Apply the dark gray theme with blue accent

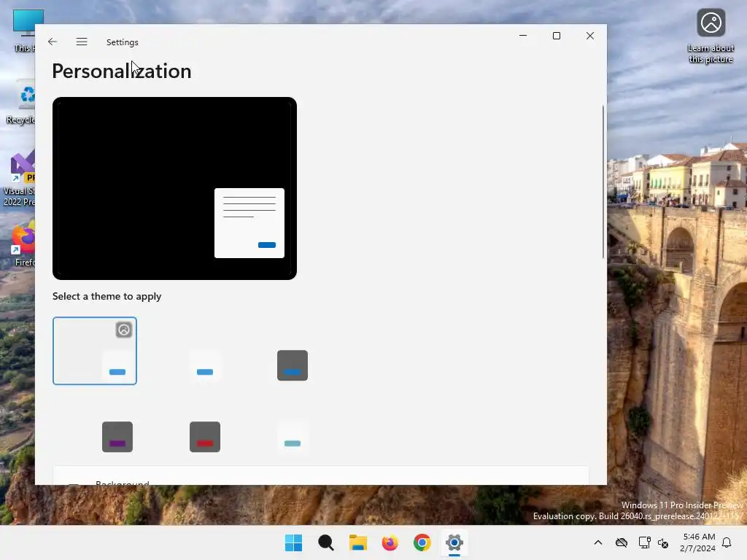[x=270, y=351]
